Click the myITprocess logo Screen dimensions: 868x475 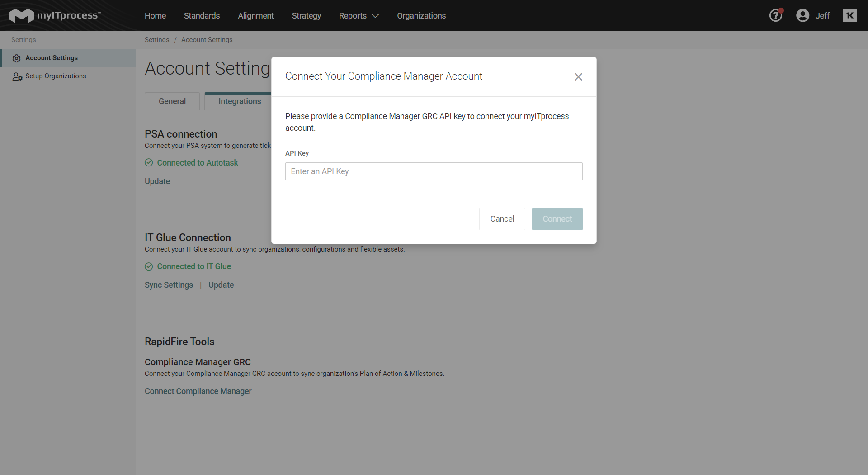pos(55,15)
